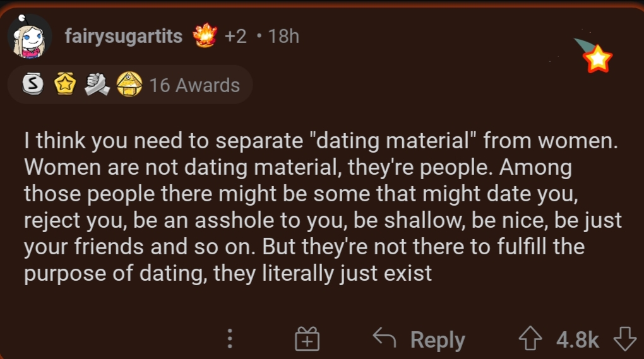This screenshot has height=359, width=644.
Task: Visit the fairysugartits profile via username
Action: pyautogui.click(x=124, y=36)
